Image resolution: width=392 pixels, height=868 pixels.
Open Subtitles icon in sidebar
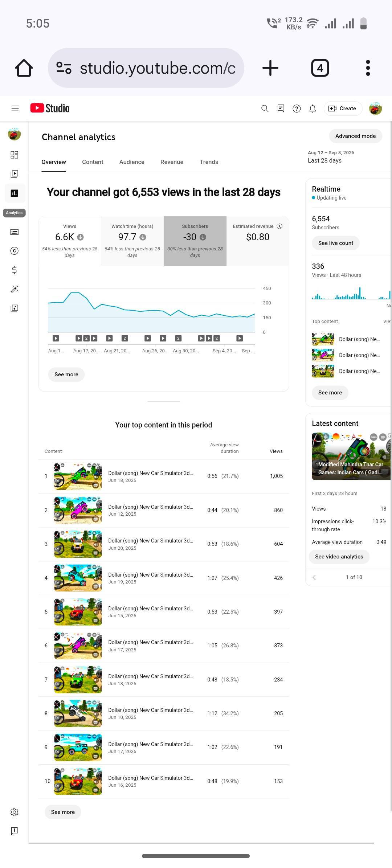pyautogui.click(x=14, y=232)
